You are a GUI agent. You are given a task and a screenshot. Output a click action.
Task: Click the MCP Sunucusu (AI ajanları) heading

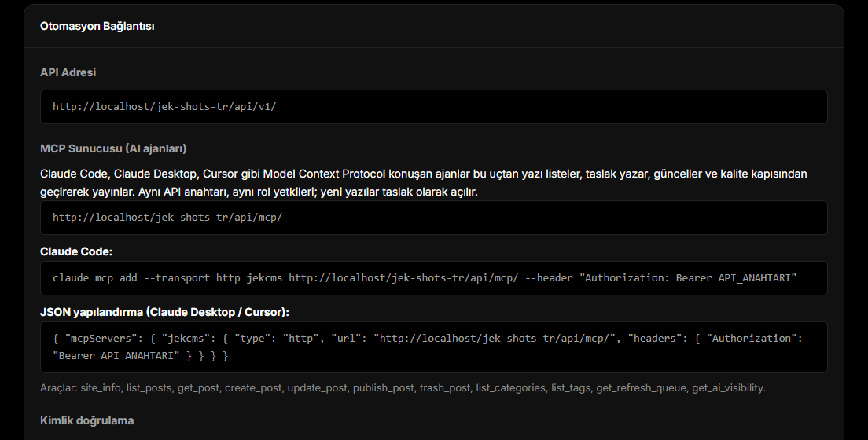click(113, 148)
